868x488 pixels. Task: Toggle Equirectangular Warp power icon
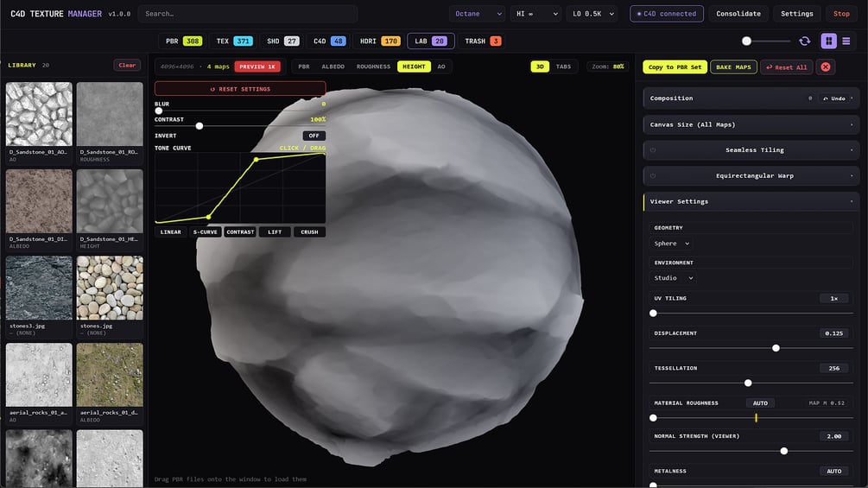(653, 176)
